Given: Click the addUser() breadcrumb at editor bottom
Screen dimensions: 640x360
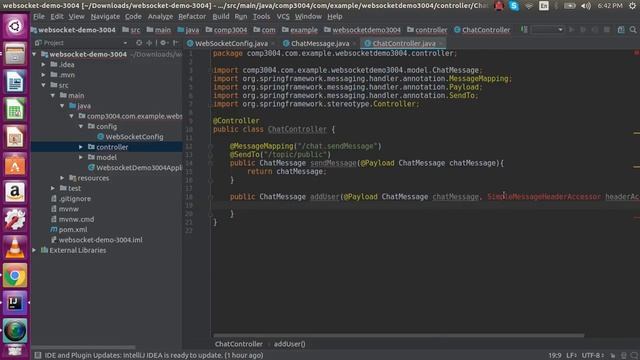Looking at the screenshot, I should tap(289, 344).
